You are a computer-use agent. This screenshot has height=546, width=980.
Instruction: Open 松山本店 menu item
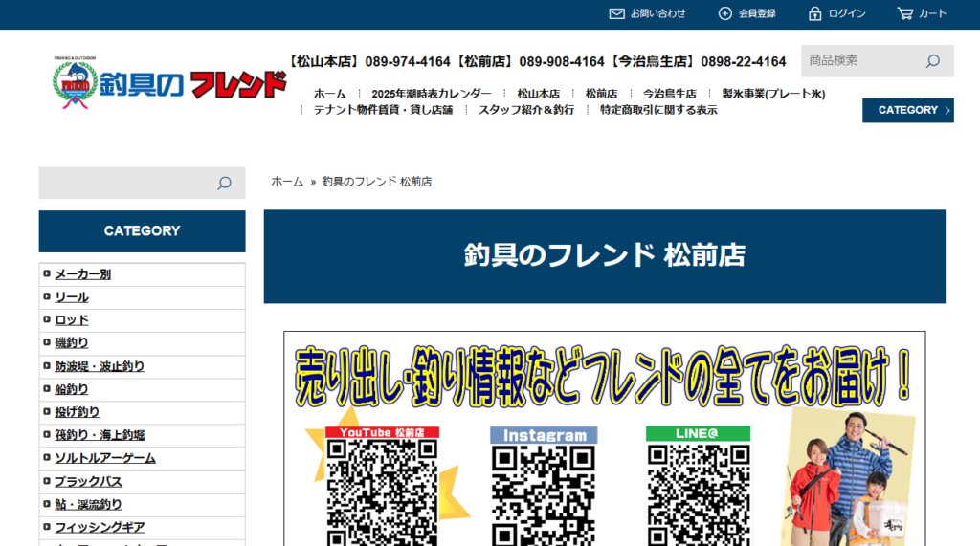tap(538, 94)
